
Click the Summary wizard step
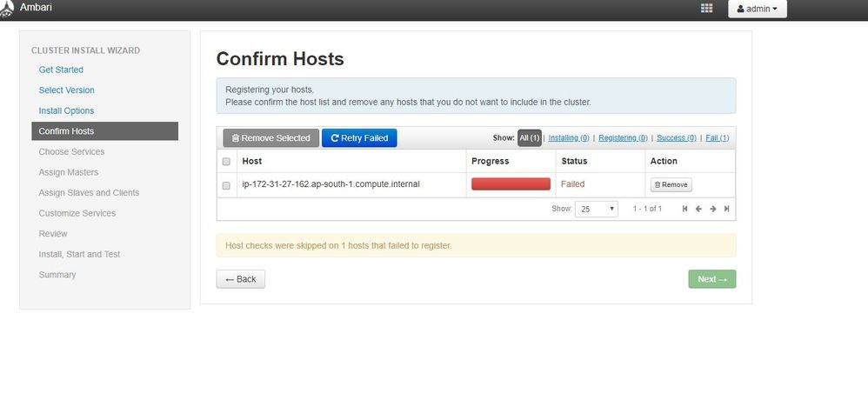click(x=57, y=275)
